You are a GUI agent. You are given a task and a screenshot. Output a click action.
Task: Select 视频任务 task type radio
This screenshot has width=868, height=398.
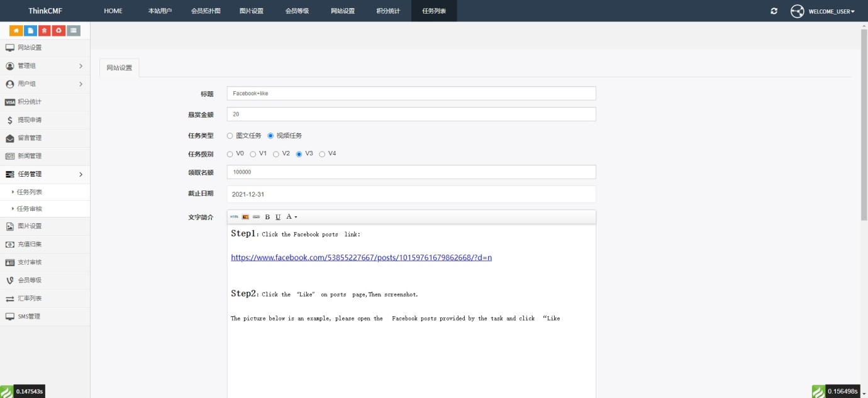coord(270,136)
